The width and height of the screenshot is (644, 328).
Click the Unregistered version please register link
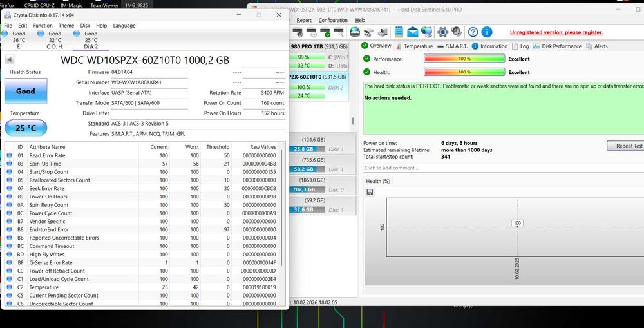coord(556,32)
